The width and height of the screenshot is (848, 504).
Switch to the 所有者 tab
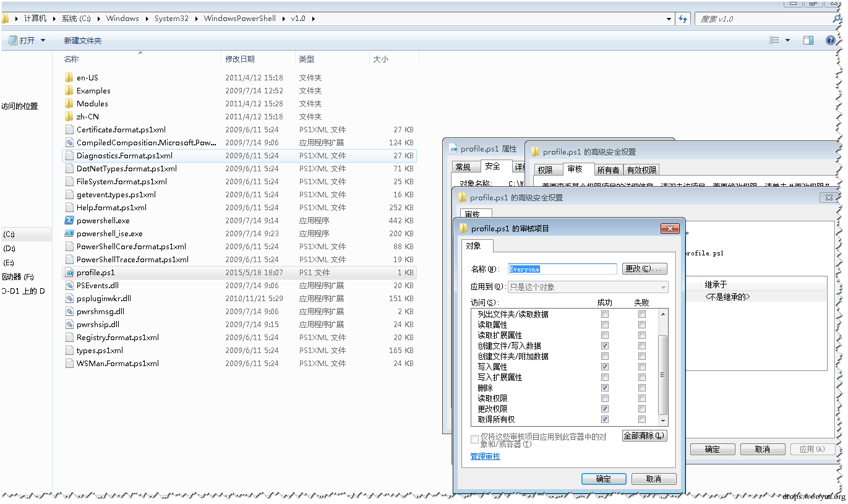pos(608,169)
